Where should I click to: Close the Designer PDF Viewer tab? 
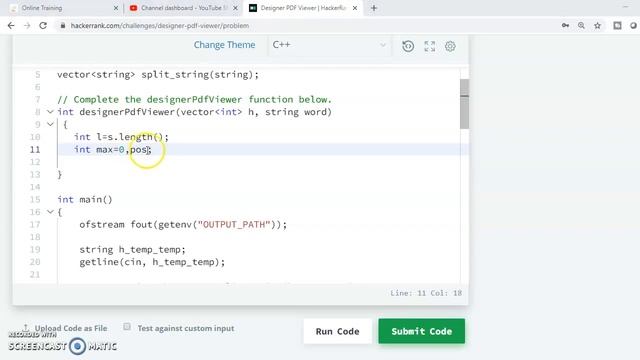click(355, 8)
